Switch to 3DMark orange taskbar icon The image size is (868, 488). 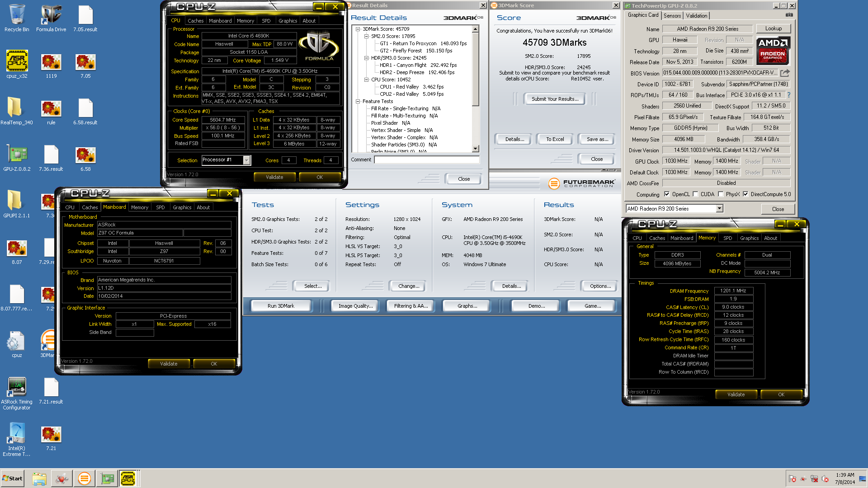point(84,479)
